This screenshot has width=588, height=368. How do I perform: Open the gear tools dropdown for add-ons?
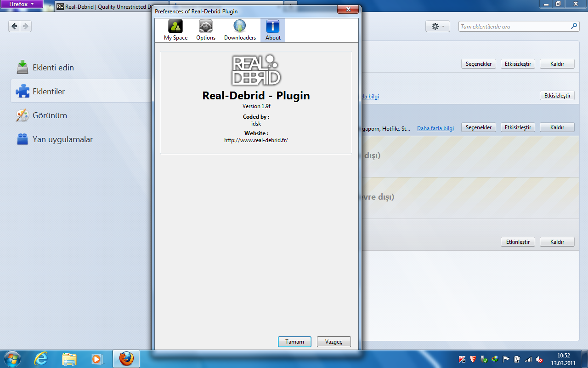[x=438, y=27]
